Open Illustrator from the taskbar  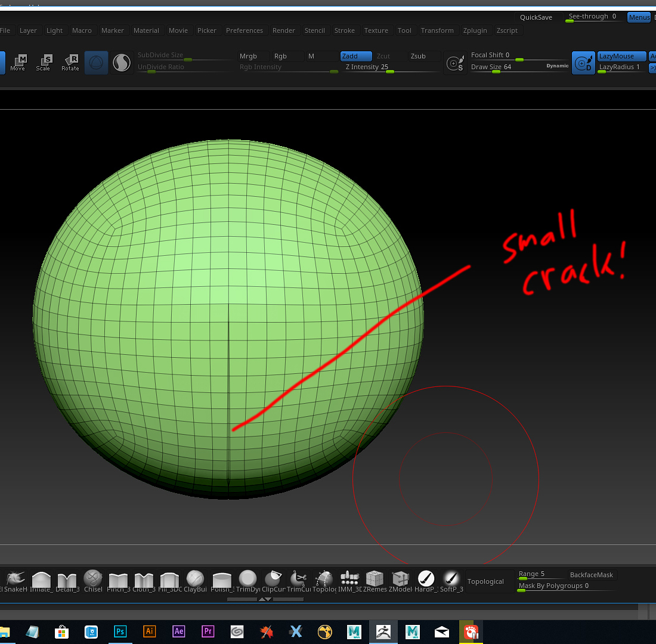coord(149,631)
